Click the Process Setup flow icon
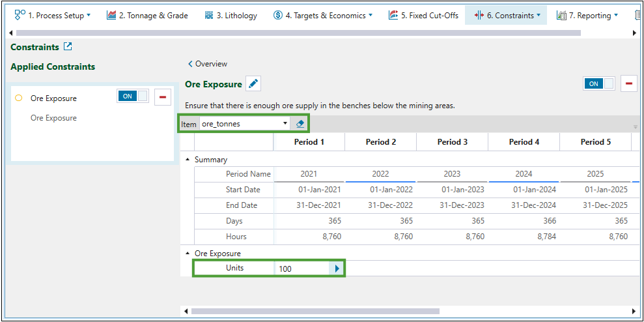The width and height of the screenshot is (644, 322). point(20,15)
